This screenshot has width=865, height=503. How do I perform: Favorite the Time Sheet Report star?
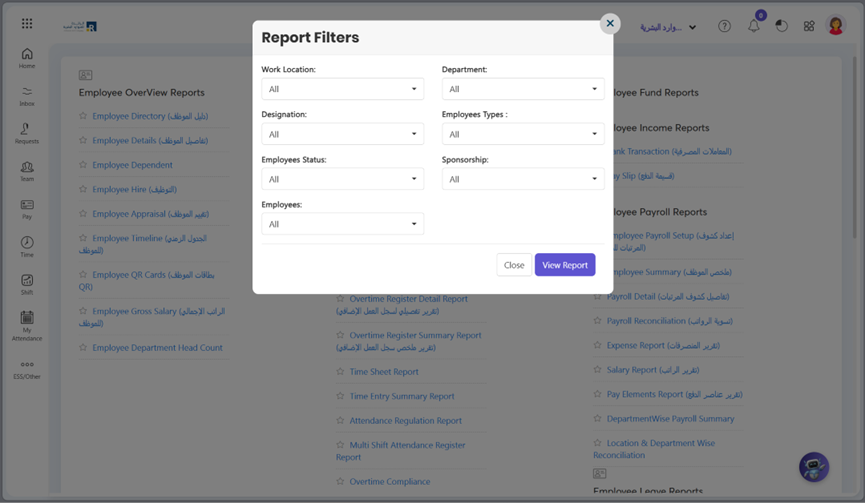(341, 372)
